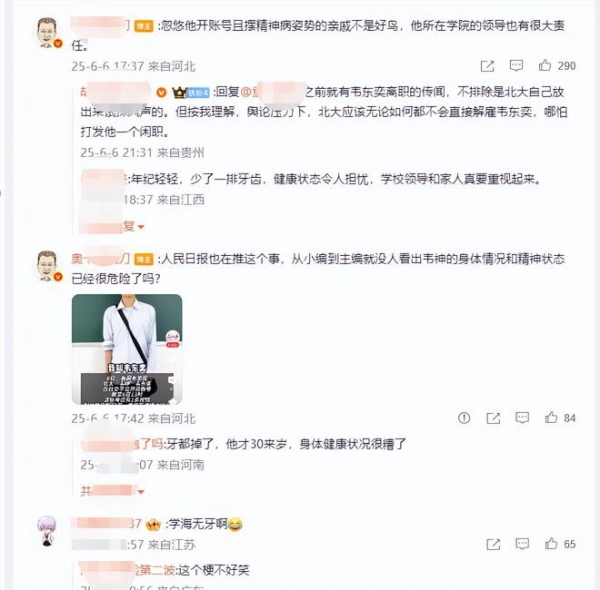600x590 pixels.
Task: Open the second comment author's avatar
Action: 47,266
